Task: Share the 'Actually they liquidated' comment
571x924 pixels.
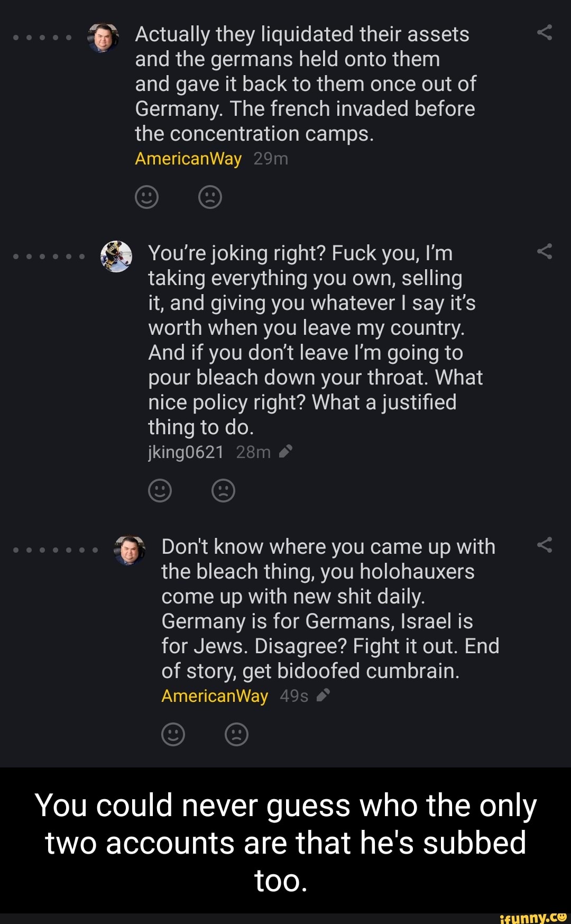Action: tap(545, 33)
